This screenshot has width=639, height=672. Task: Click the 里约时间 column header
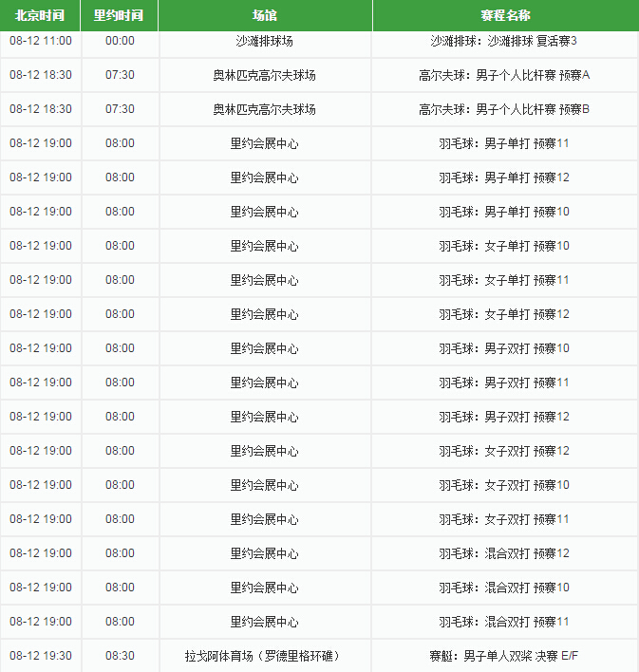coord(120,15)
